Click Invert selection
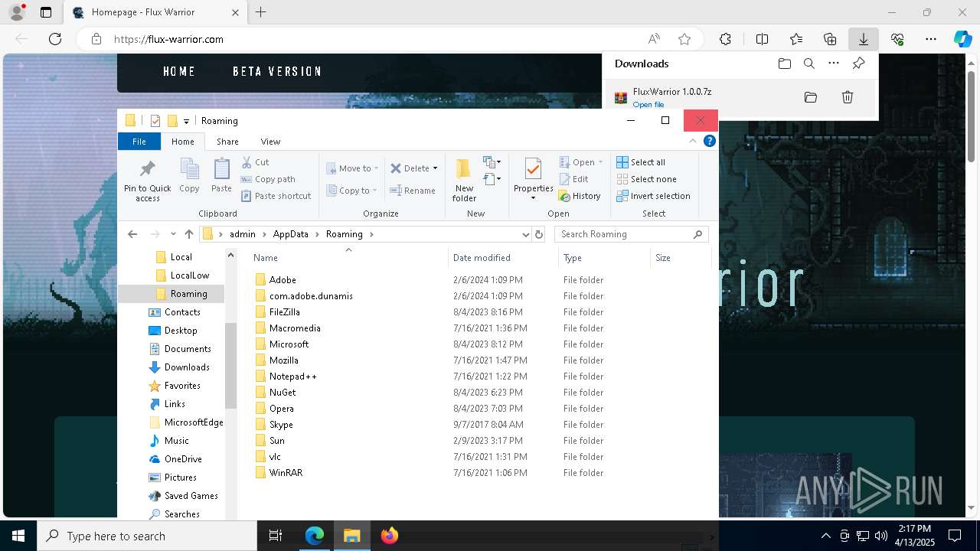 653,196
